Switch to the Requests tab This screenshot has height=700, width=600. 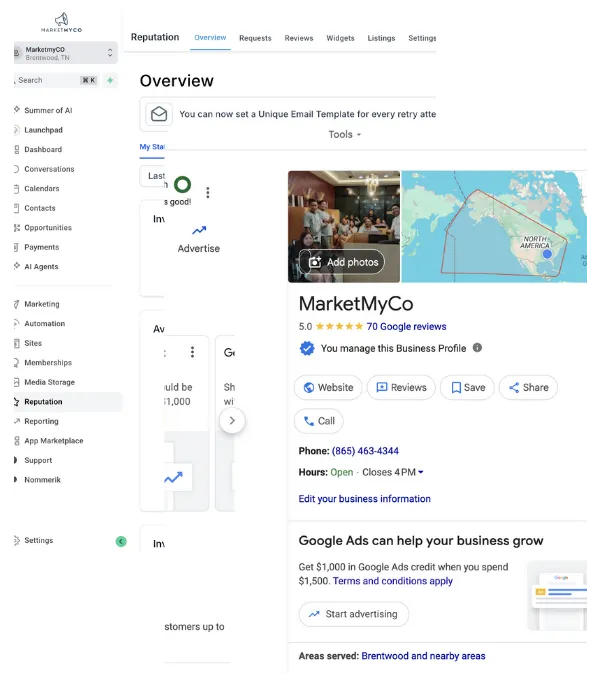click(255, 38)
